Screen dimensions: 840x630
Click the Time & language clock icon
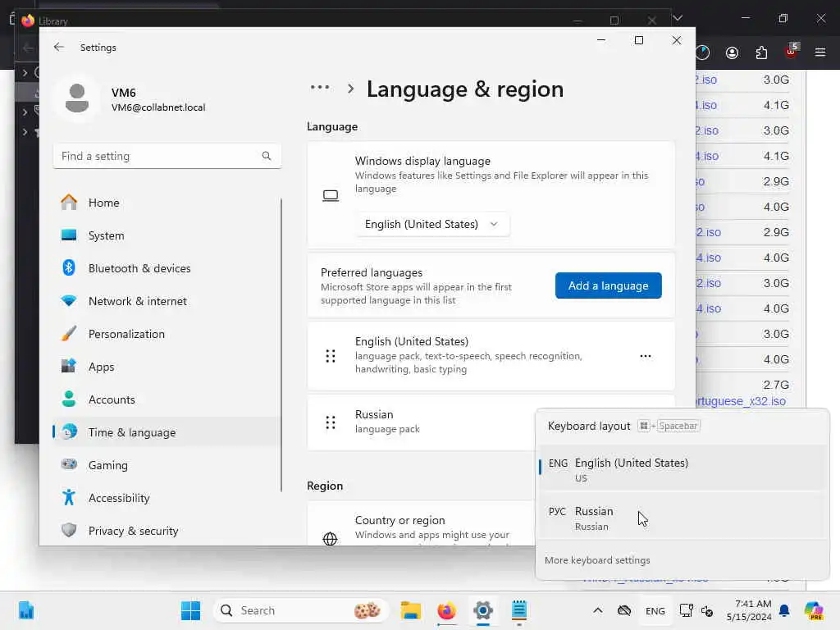click(69, 431)
